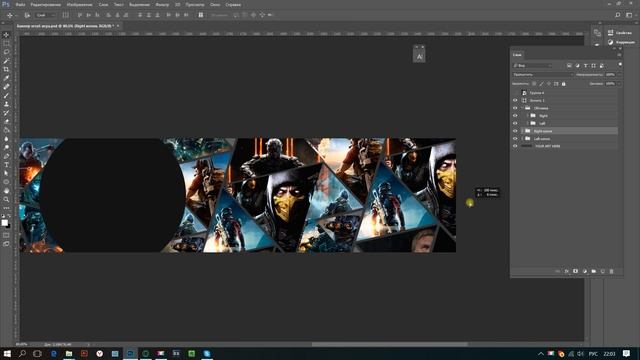Select the Dodge tool

point(6,147)
